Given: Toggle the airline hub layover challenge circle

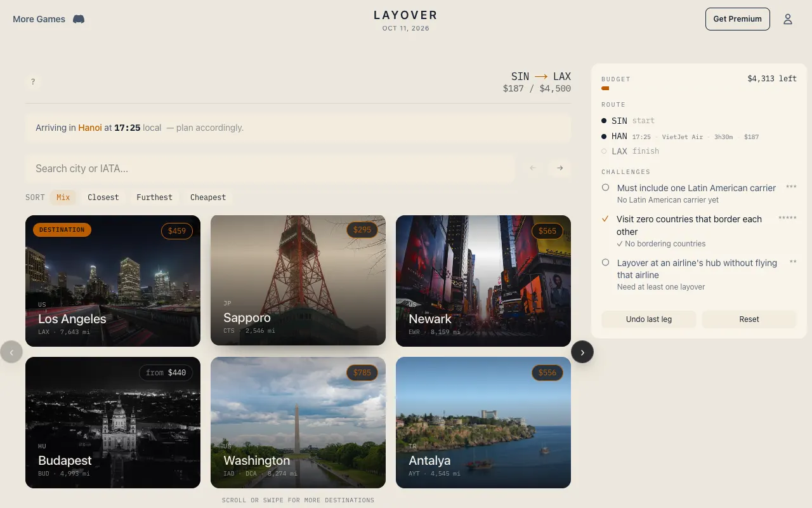Looking at the screenshot, I should pos(605,262).
